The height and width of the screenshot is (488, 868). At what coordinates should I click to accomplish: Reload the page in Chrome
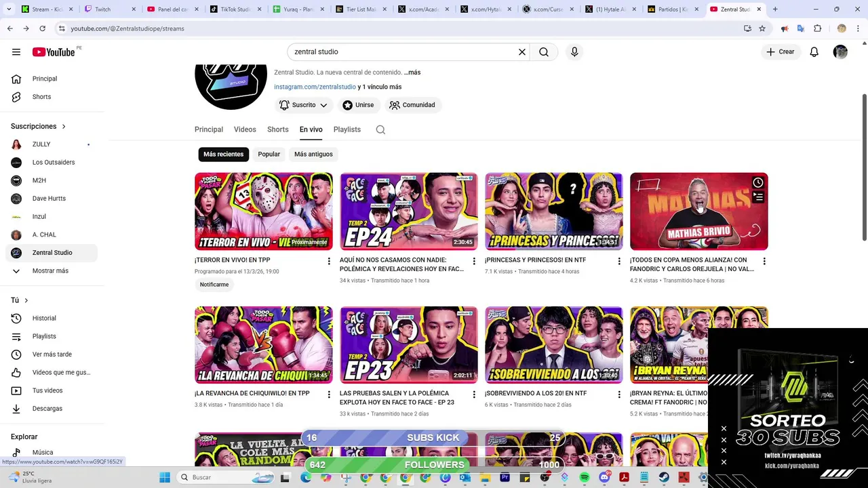tap(42, 28)
